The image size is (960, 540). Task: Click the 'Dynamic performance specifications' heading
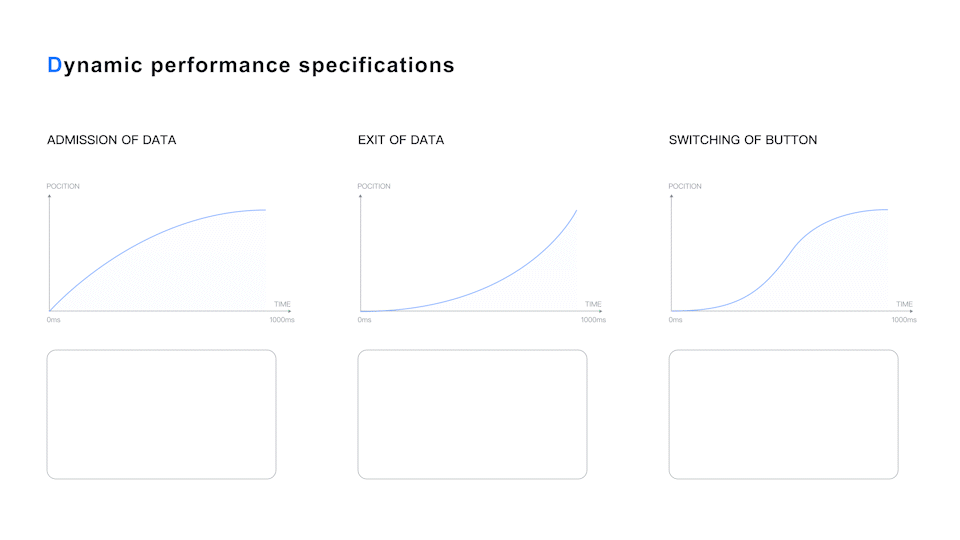251,66
